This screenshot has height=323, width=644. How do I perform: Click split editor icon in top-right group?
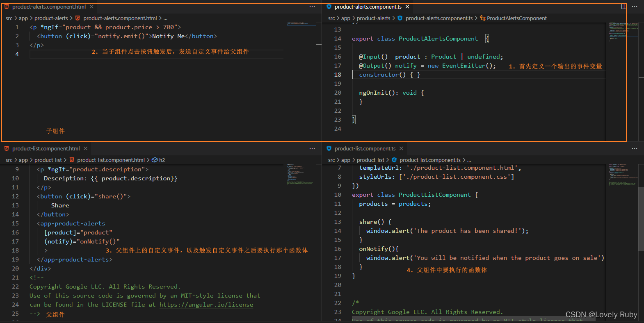[623, 7]
